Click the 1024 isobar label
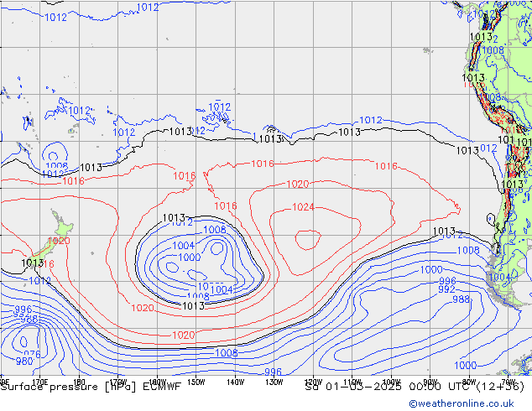 coord(303,207)
